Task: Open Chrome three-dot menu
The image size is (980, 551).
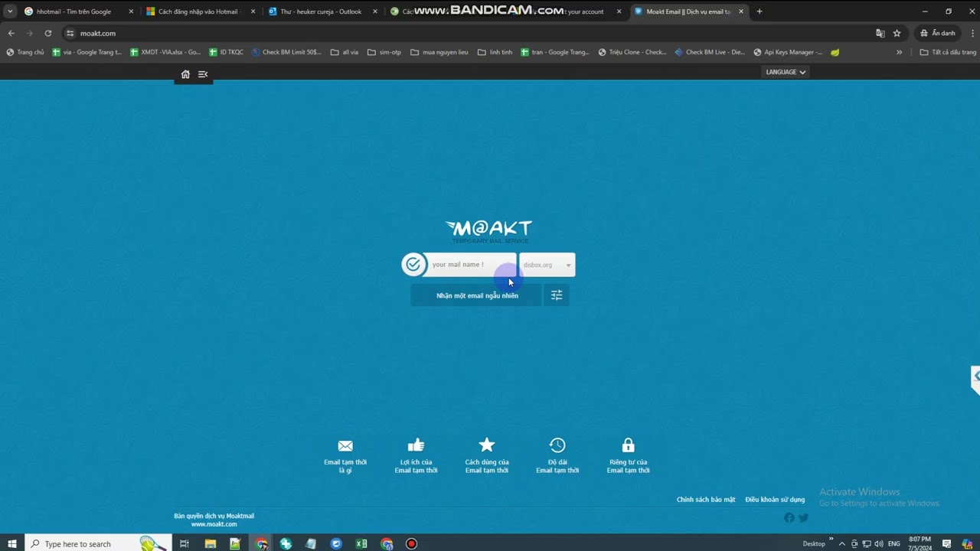Action: tap(973, 33)
